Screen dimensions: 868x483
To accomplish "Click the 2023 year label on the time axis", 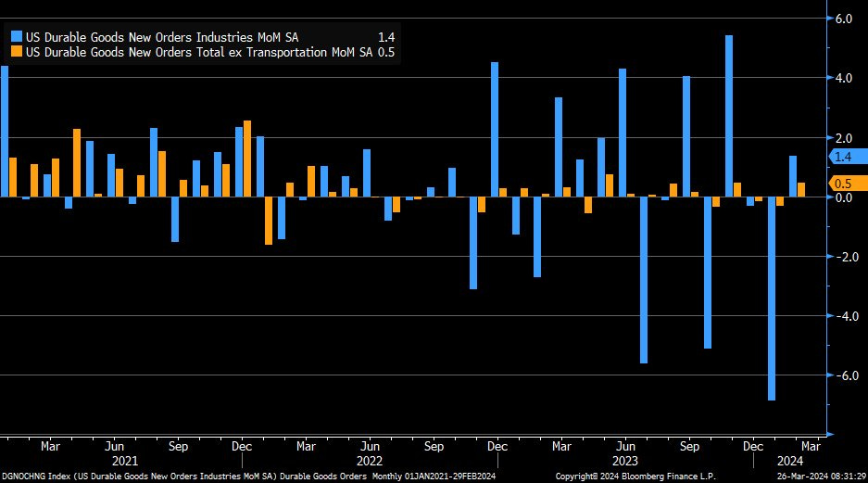I will 623,459.
